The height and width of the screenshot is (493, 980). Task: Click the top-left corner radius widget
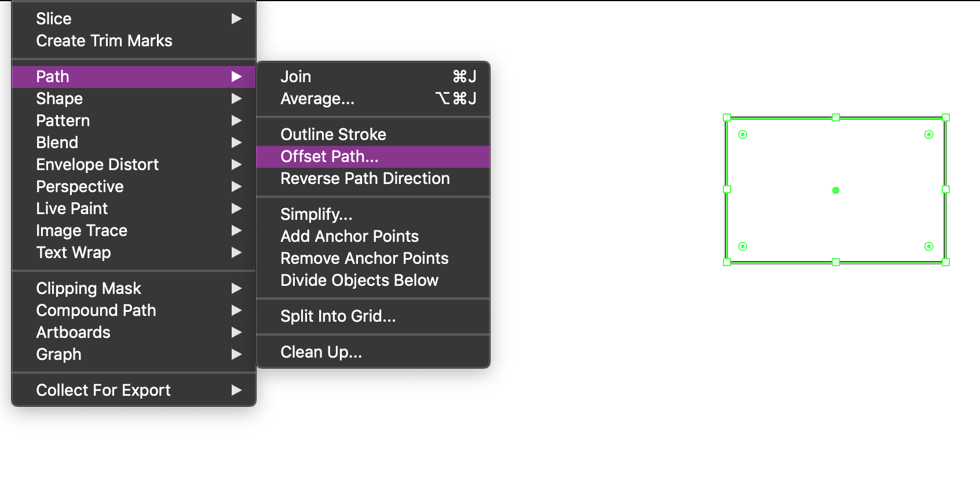click(743, 135)
